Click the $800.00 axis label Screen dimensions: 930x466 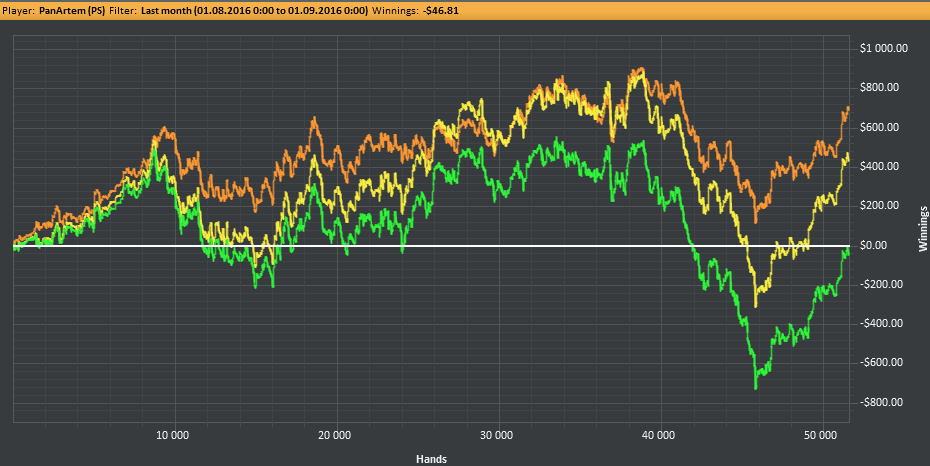pyautogui.click(x=879, y=88)
